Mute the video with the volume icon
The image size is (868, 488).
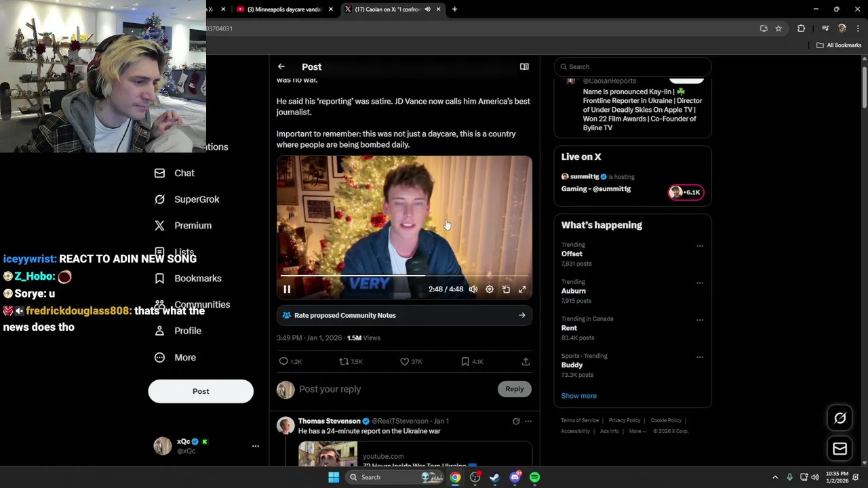tap(473, 289)
